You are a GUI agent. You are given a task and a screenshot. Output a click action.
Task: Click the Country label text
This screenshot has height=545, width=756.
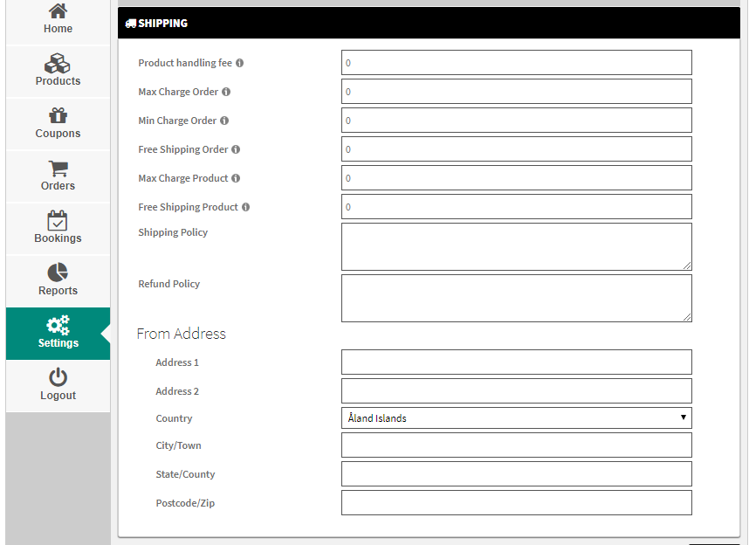(x=174, y=418)
